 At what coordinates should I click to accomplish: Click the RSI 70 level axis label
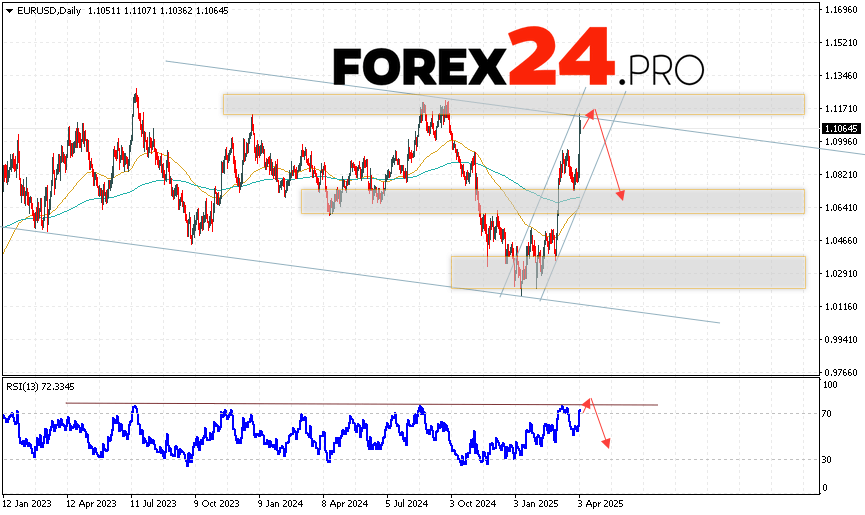pos(828,413)
